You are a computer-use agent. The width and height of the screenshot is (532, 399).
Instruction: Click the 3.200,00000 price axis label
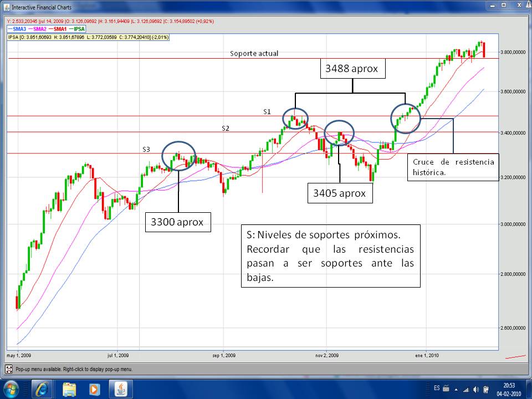tap(513, 177)
